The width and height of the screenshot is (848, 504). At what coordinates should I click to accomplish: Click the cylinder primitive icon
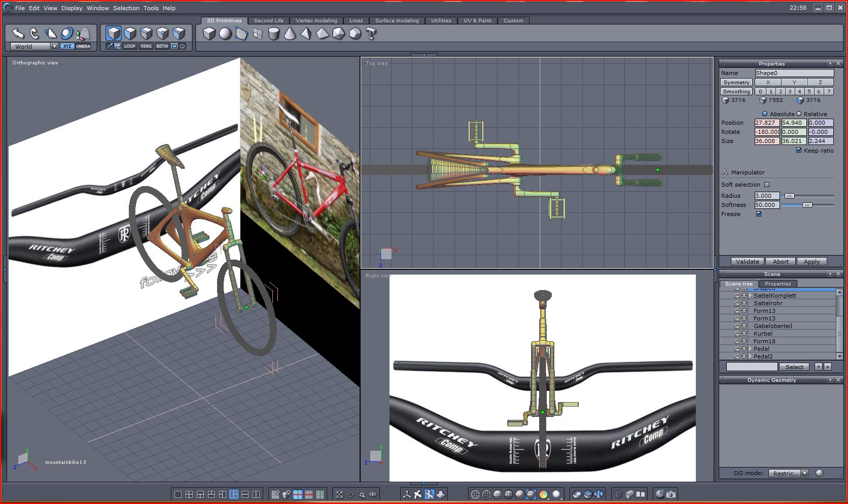tap(273, 34)
